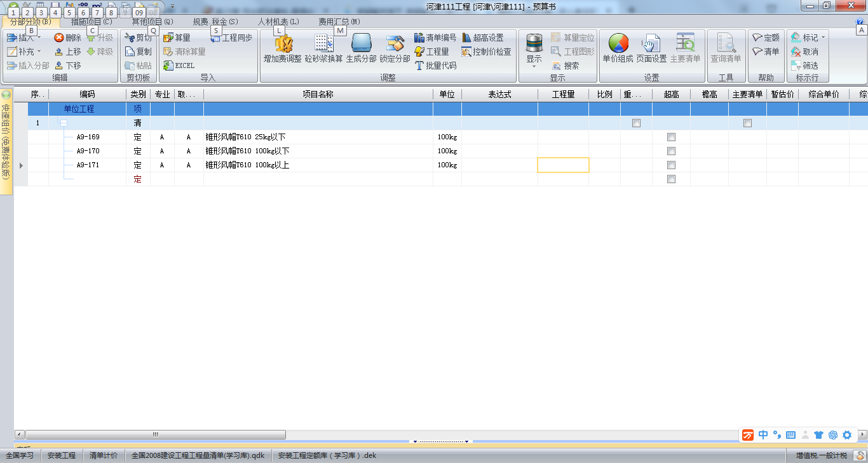Screen dimensions: 868x463
Task: Enable the 主要清单 checkbox in row 1
Action: click(x=747, y=122)
